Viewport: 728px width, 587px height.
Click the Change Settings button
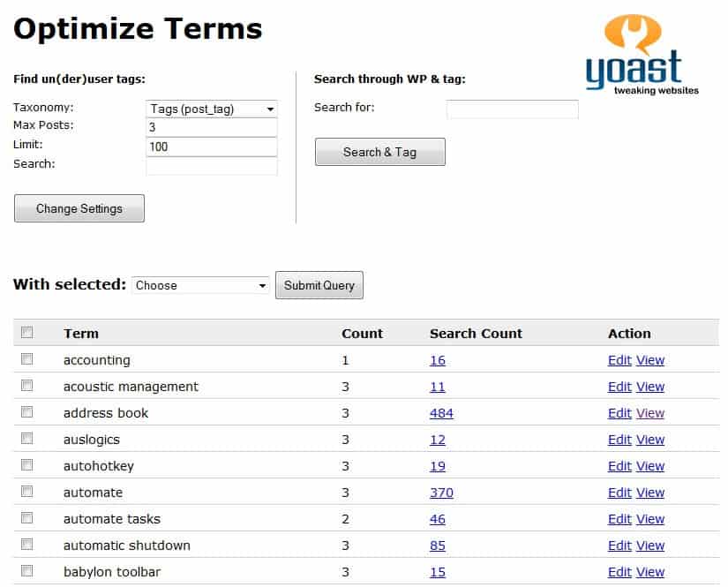coord(79,207)
